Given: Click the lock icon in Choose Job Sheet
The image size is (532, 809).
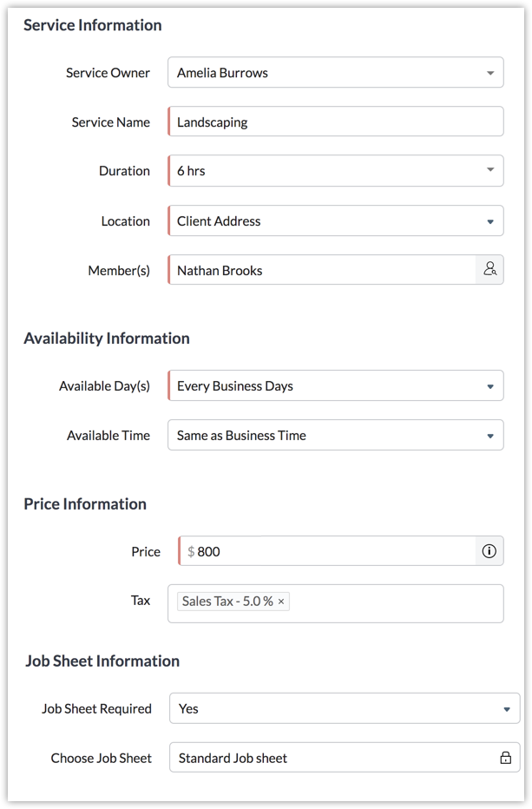Looking at the screenshot, I should click(505, 758).
